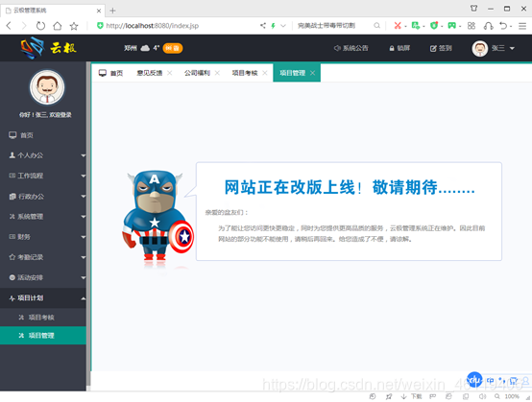The height and width of the screenshot is (402, 532).
Task: Expand the 个人办公 sidebar menu
Action: click(x=43, y=155)
